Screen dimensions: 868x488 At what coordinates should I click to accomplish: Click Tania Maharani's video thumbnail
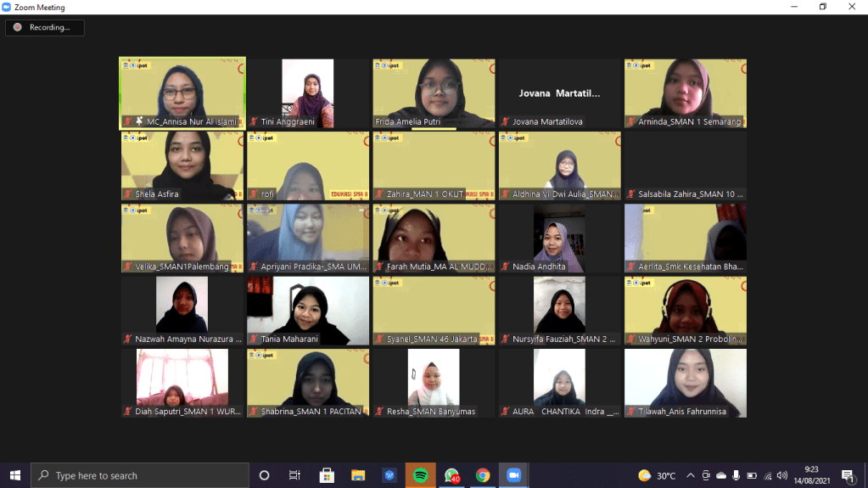click(x=308, y=311)
